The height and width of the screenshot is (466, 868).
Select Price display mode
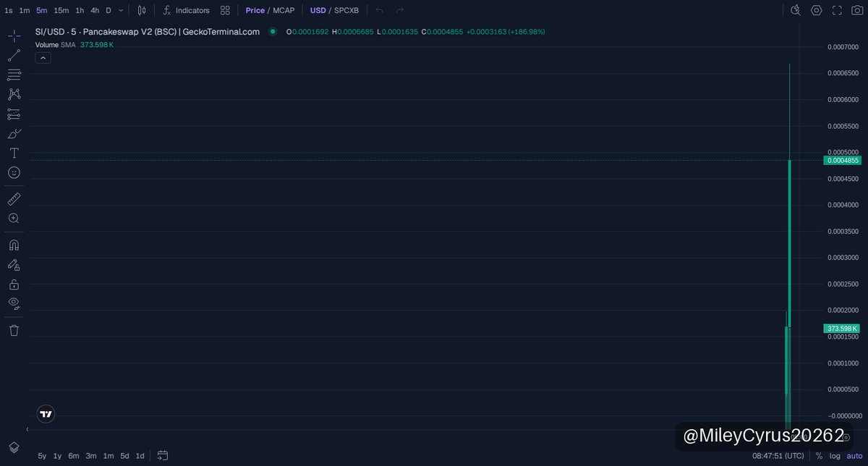(255, 10)
